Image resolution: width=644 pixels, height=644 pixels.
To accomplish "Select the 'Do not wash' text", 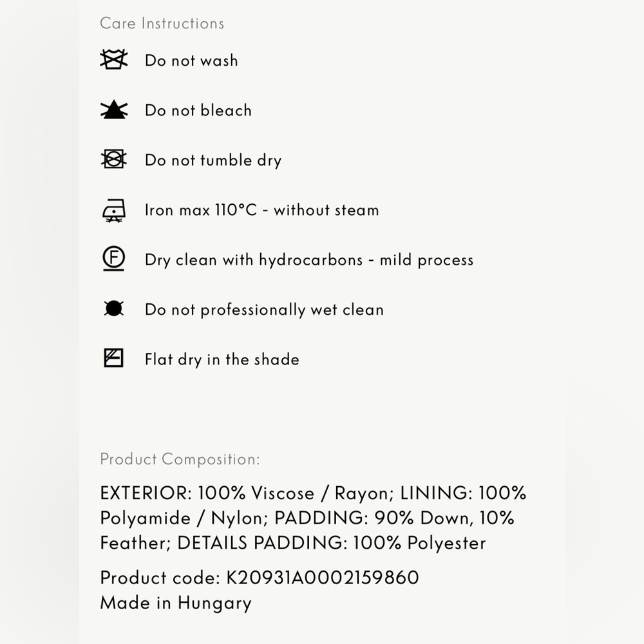I will (191, 61).
